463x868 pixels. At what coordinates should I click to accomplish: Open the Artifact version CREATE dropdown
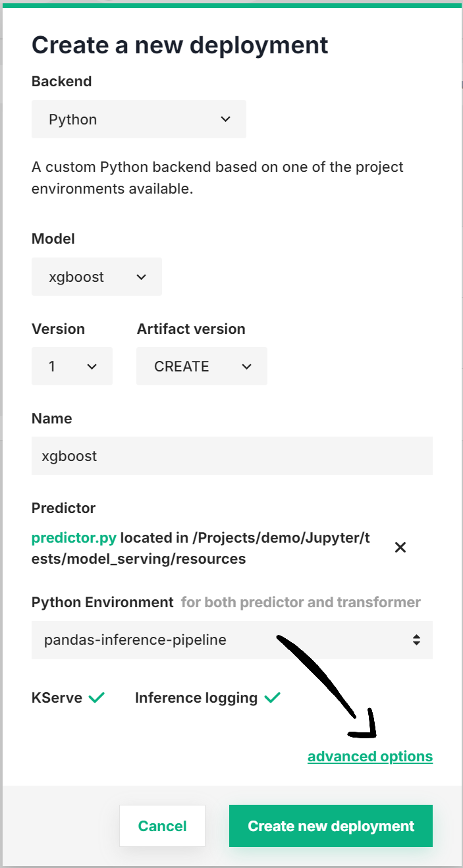pyautogui.click(x=202, y=367)
